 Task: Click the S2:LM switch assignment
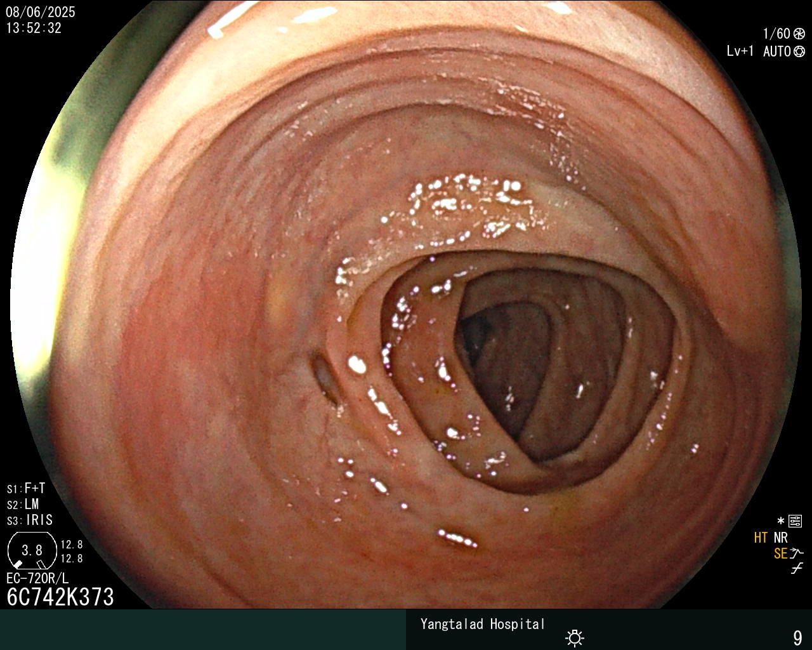[x=23, y=504]
